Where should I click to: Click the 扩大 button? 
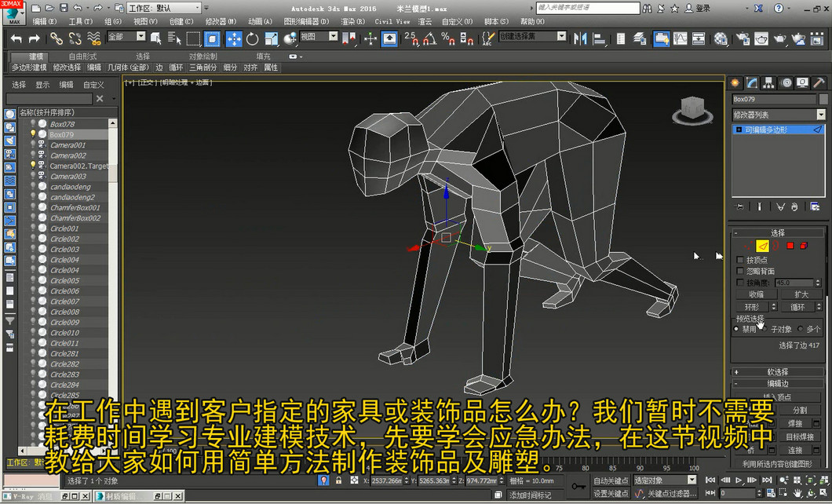point(801,294)
